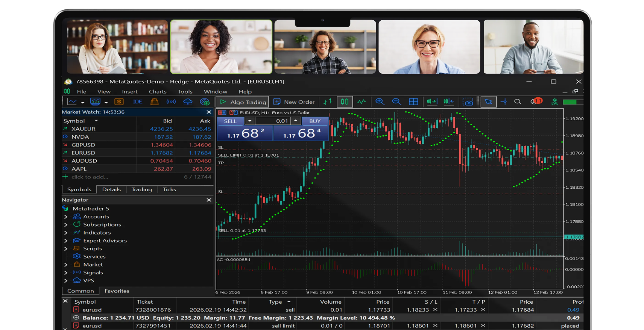644x330 pixels.
Task: Decrease trade volume with down arrow
Action: tap(250, 121)
